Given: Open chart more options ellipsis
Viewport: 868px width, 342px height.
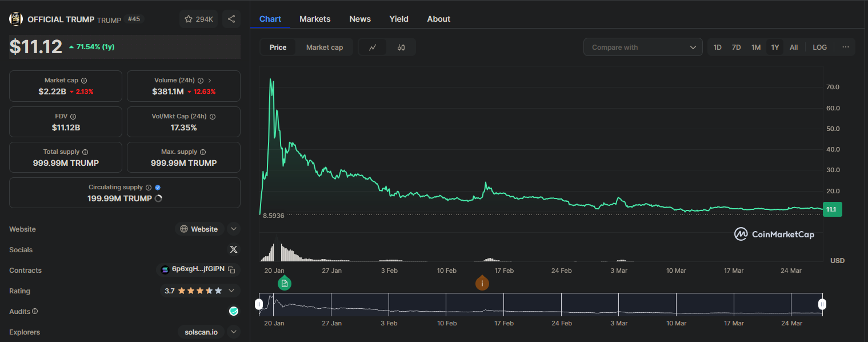Looking at the screenshot, I should coord(846,47).
